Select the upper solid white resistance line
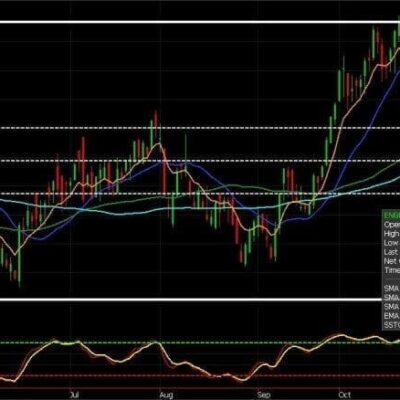The height and width of the screenshot is (400, 400). click(x=200, y=22)
